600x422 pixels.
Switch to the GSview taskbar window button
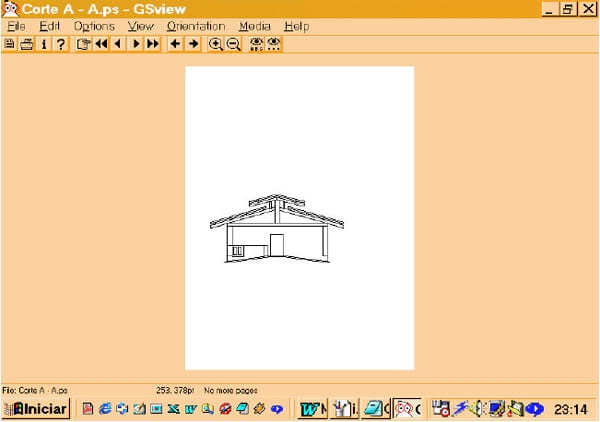407,409
